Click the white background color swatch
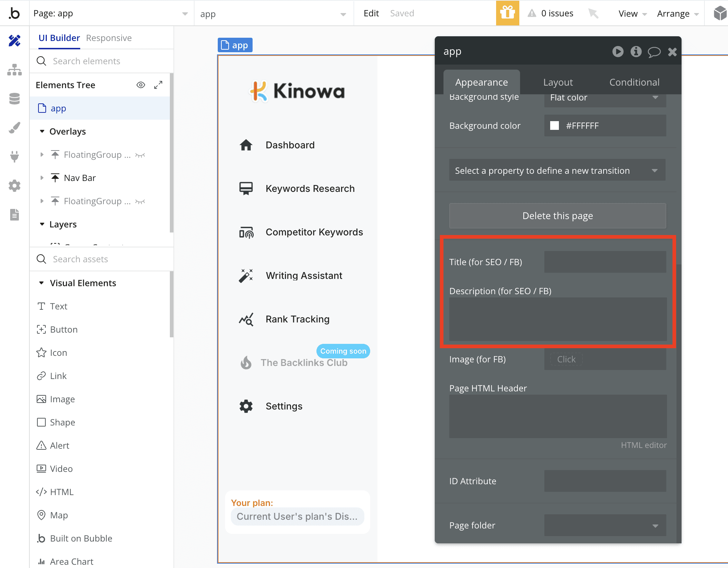The width and height of the screenshot is (728, 568). pos(555,125)
